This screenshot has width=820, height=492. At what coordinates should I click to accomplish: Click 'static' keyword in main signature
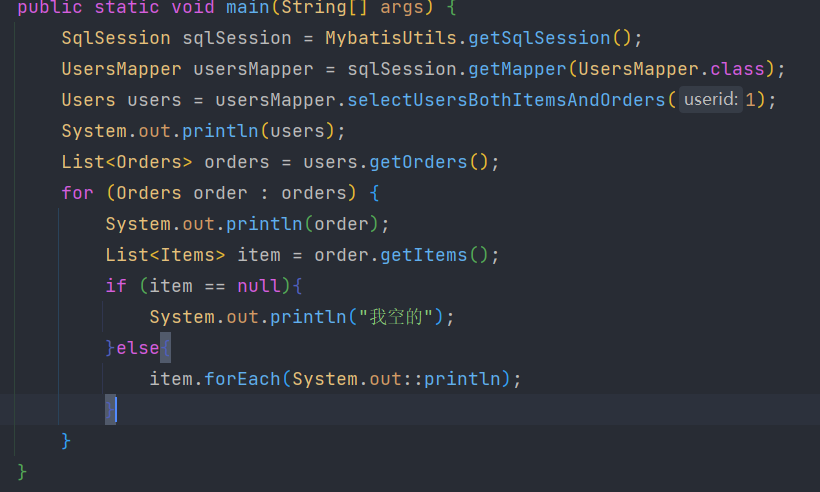pyautogui.click(x=127, y=8)
